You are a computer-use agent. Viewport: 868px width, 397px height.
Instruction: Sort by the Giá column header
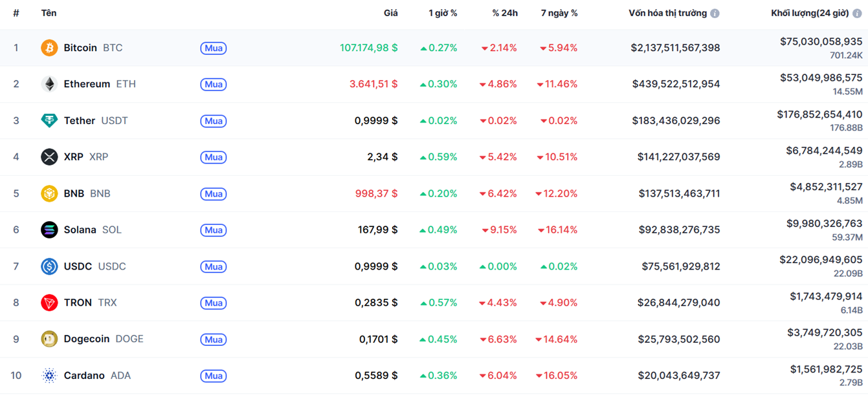click(390, 13)
